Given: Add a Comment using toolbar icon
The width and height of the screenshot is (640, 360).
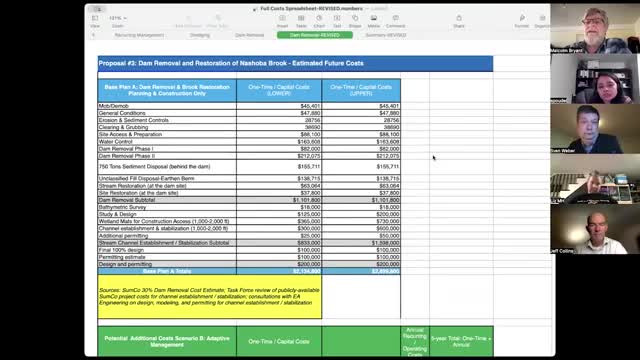Looking at the screenshot, I should tap(396, 18).
